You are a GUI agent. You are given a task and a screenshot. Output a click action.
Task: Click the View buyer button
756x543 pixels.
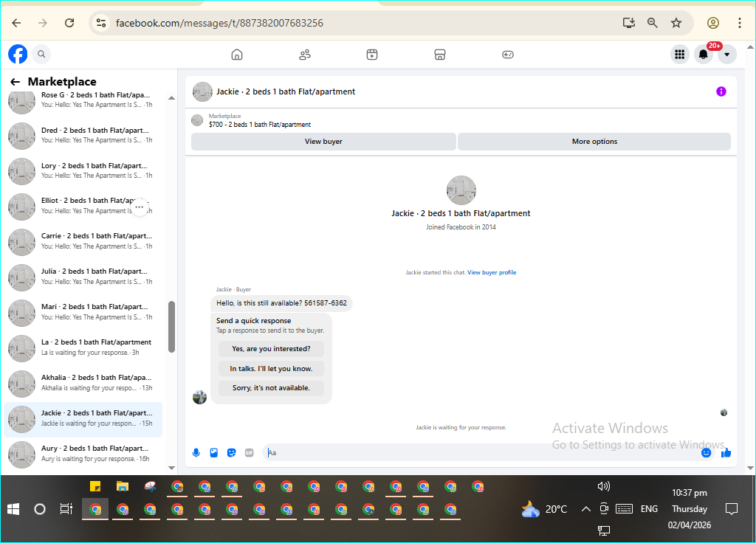tap(323, 141)
